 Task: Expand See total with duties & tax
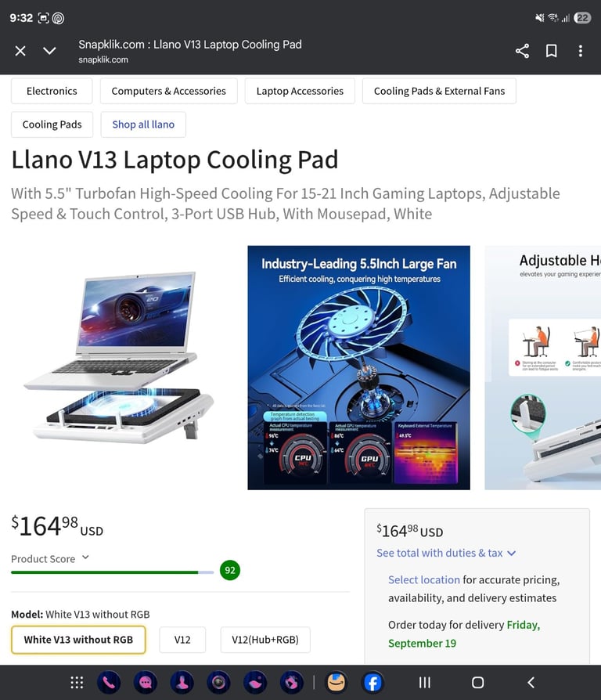(446, 553)
